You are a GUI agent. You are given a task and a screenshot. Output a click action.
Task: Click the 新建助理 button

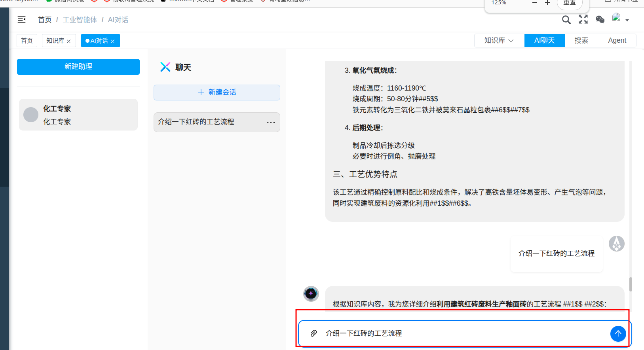click(x=78, y=66)
